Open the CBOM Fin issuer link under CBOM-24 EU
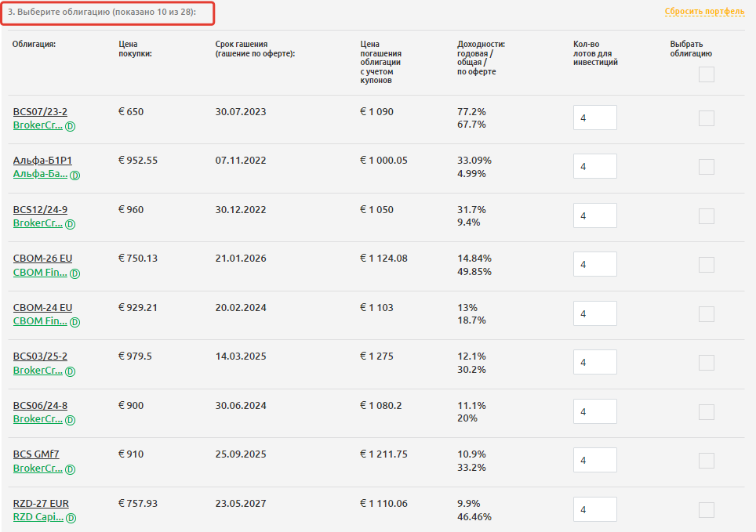The height and width of the screenshot is (532, 756). 40,321
